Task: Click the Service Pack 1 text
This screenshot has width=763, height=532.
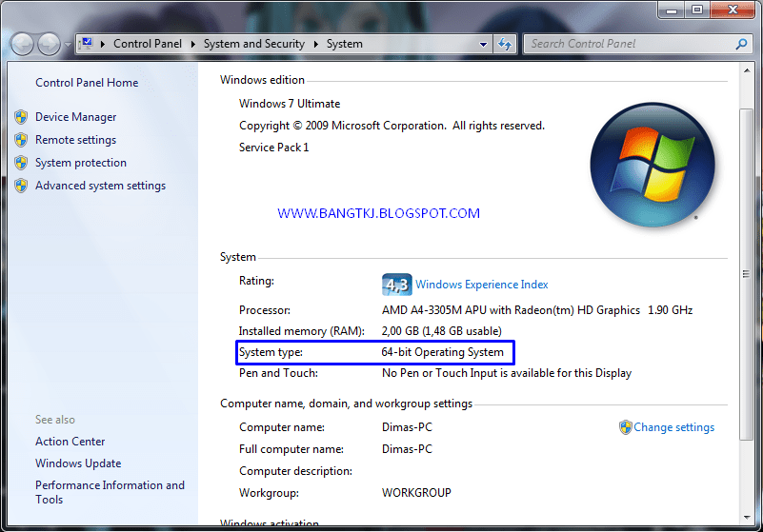Action: [x=274, y=148]
